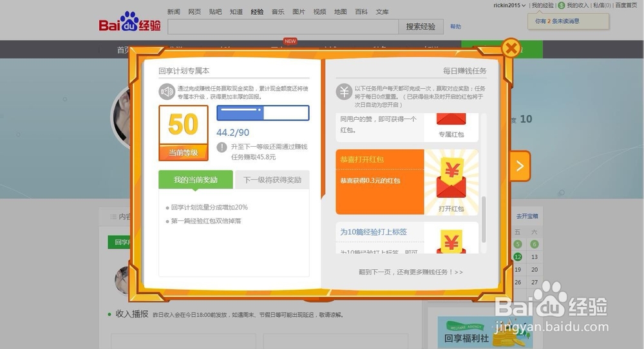Screen dimensions: 644x349
Task: Click the 44.2/90 progress value
Action: 233,133
